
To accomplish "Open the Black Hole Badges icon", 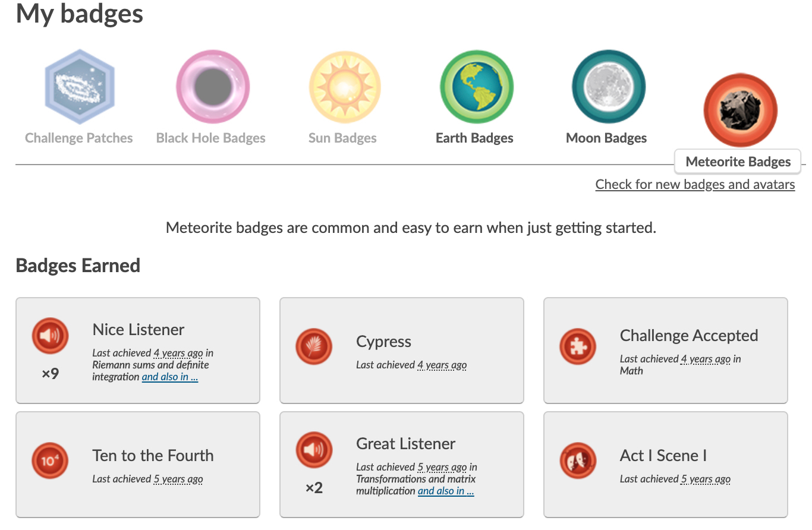I will (x=212, y=87).
